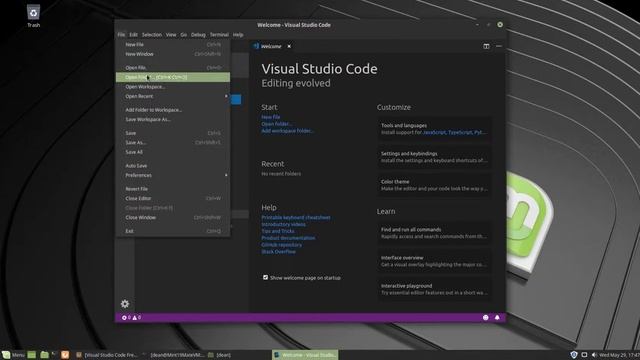Toggle Auto Save in File menu

point(173,166)
